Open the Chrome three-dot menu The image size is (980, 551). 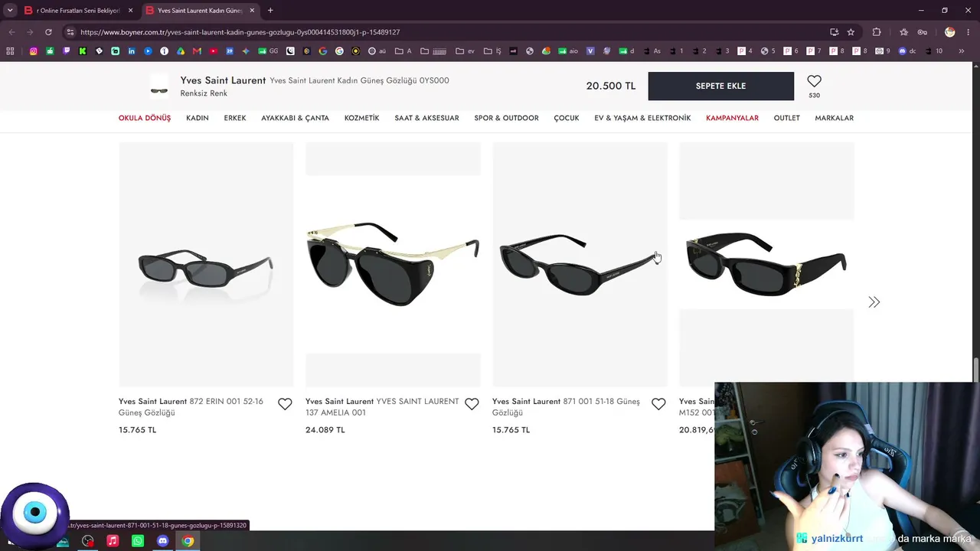tap(969, 32)
